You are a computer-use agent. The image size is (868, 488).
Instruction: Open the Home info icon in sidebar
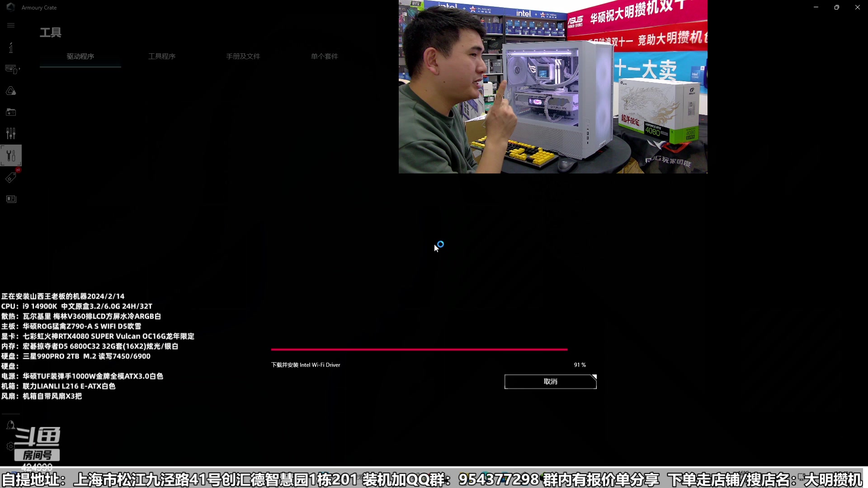pos(11,47)
